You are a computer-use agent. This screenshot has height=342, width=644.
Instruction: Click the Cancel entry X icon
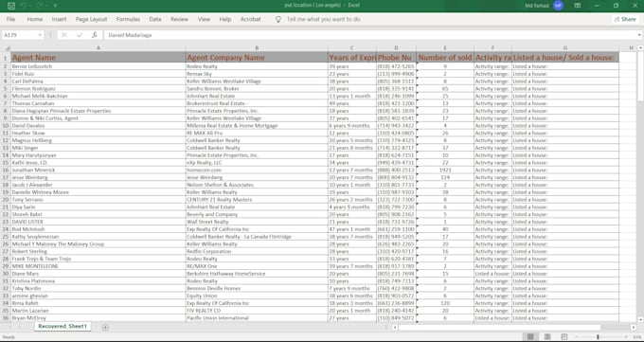point(64,35)
